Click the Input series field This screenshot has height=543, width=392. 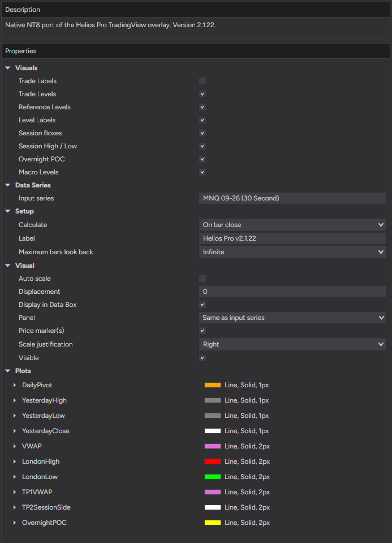[292, 198]
